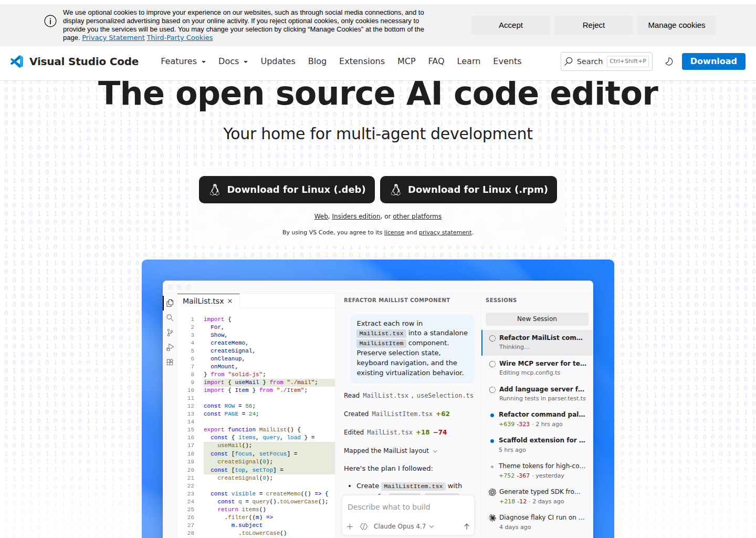Click Download for Linux (.rpm)
The height and width of the screenshot is (538, 756).
(468, 190)
